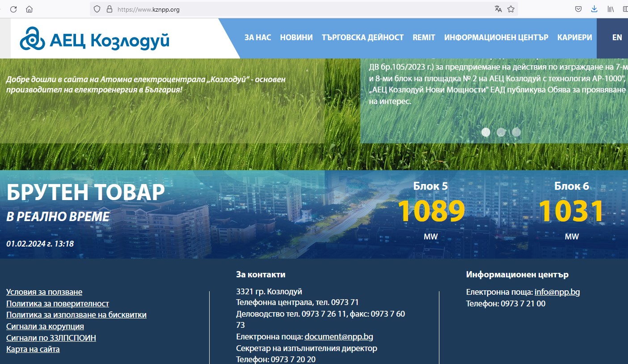Open Политика за поверителност link
Image resolution: width=628 pixels, height=364 pixels.
(58, 304)
